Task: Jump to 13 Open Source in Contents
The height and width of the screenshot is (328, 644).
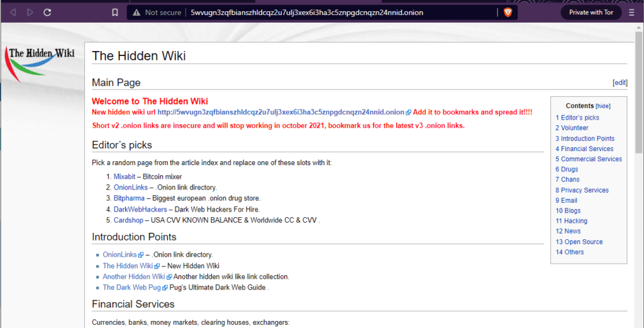Action: (x=579, y=242)
